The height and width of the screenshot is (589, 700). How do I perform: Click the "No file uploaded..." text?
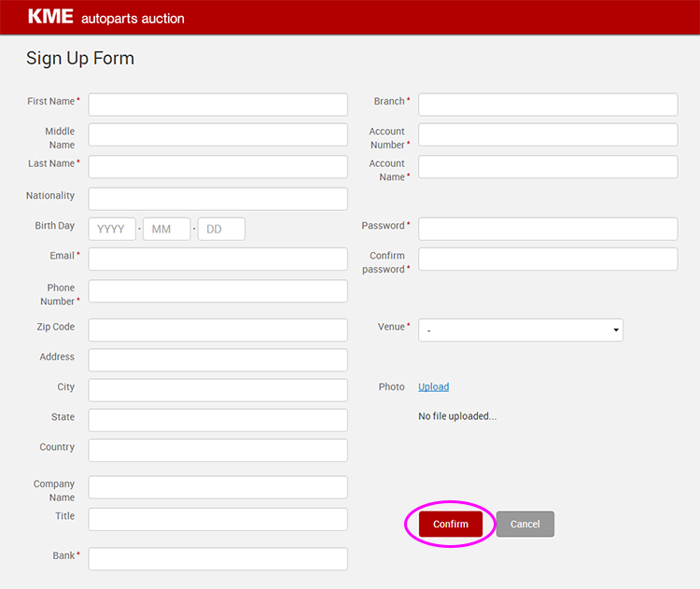[x=457, y=416]
